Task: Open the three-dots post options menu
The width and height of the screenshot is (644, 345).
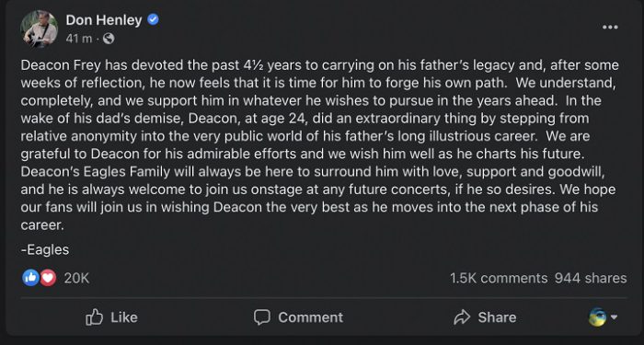Action: 610,27
